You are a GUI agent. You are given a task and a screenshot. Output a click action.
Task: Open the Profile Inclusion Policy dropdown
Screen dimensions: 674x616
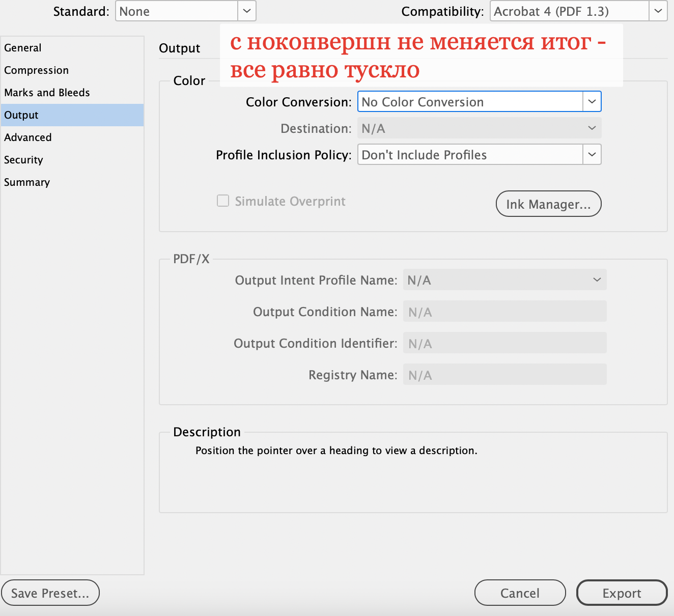pyautogui.click(x=480, y=155)
